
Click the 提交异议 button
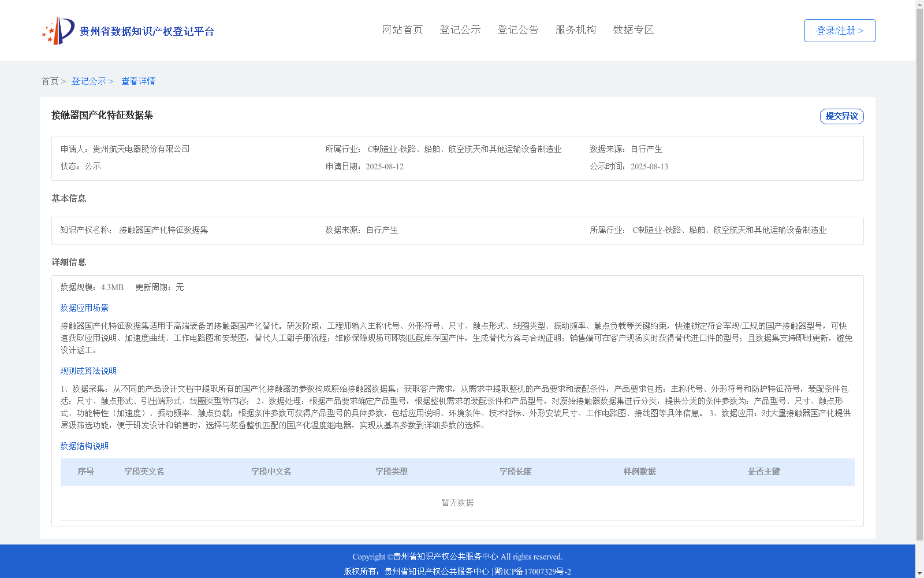click(x=842, y=116)
